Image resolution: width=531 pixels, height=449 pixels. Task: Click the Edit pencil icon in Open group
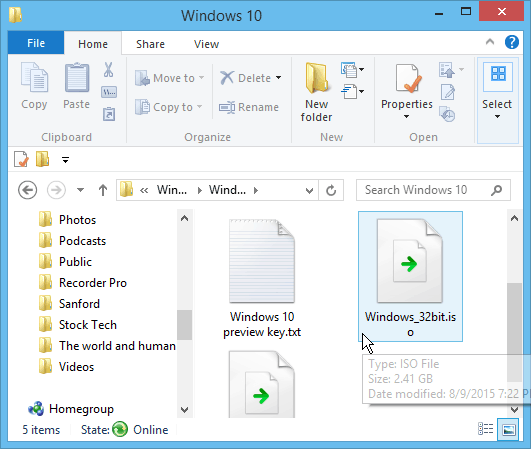click(448, 92)
